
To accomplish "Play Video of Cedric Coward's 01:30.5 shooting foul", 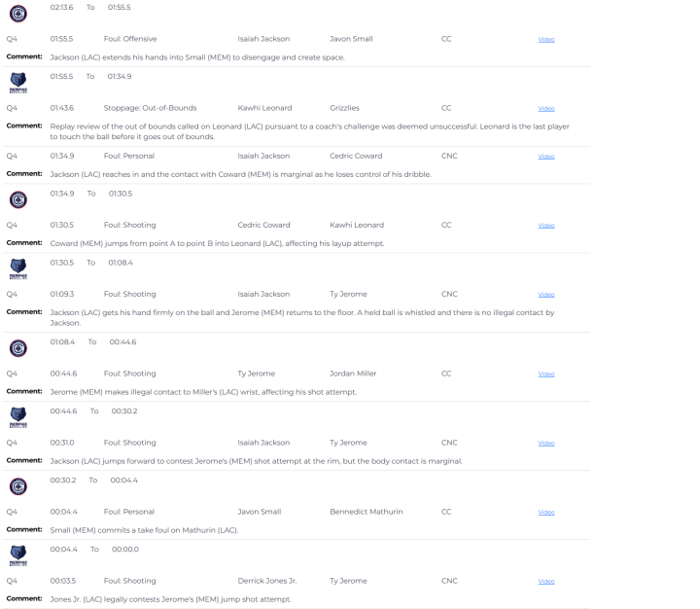I will point(546,226).
